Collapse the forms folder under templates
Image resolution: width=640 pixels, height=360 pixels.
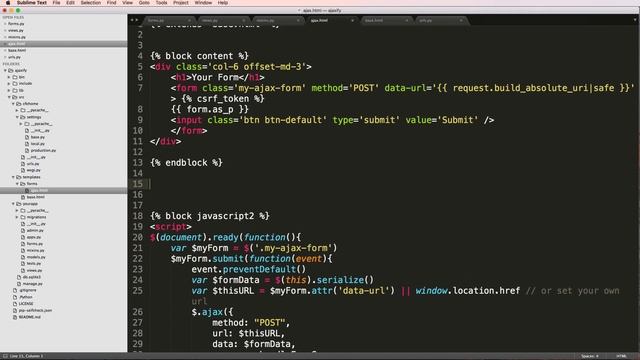pyautogui.click(x=17, y=184)
